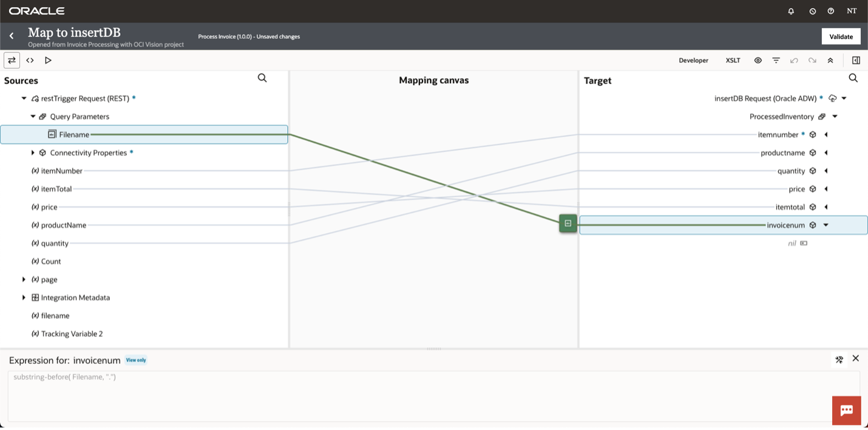
Task: Click the test run play icon
Action: 48,60
